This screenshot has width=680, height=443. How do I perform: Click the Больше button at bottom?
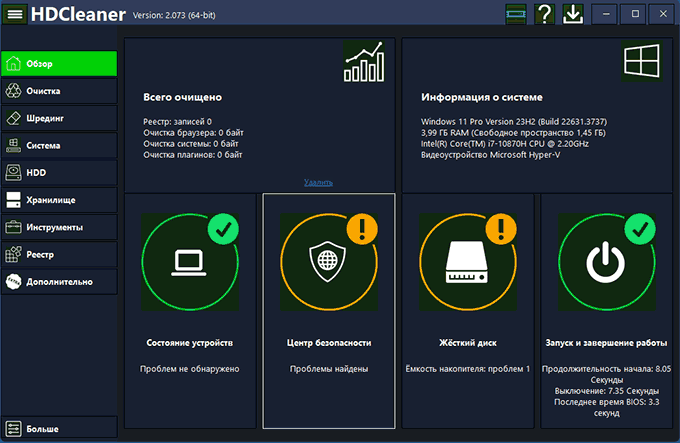coord(59,429)
